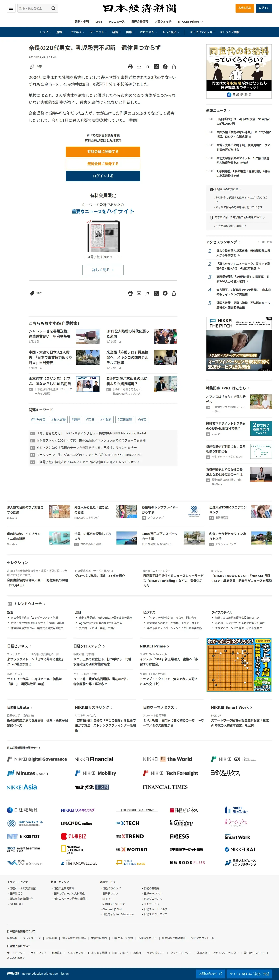Open the #モビリティショー topic link
This screenshot has width=279, height=980.
[x=203, y=32]
